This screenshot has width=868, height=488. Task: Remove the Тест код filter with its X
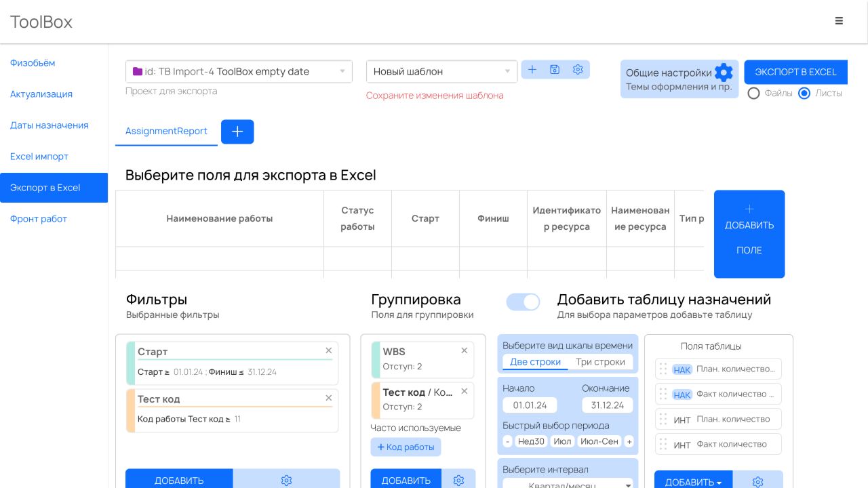click(x=329, y=398)
